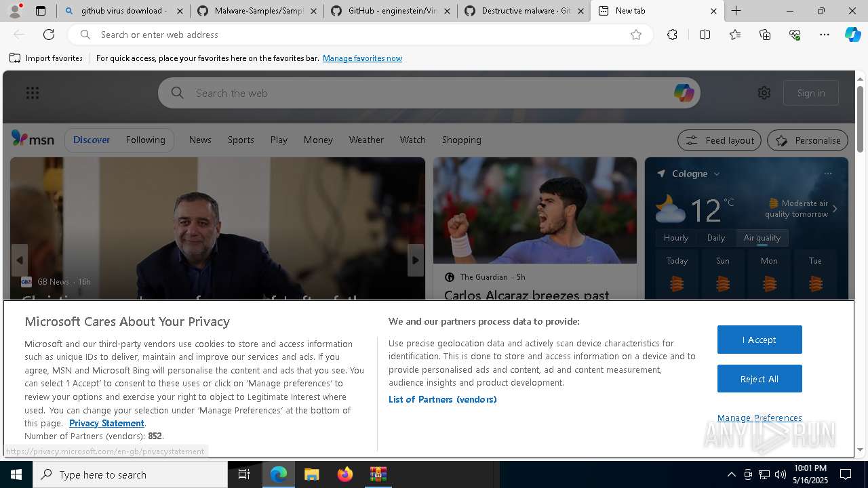Switch to the Destructive malware GitHub tab
The width and height of the screenshot is (868, 488).
[x=525, y=11]
